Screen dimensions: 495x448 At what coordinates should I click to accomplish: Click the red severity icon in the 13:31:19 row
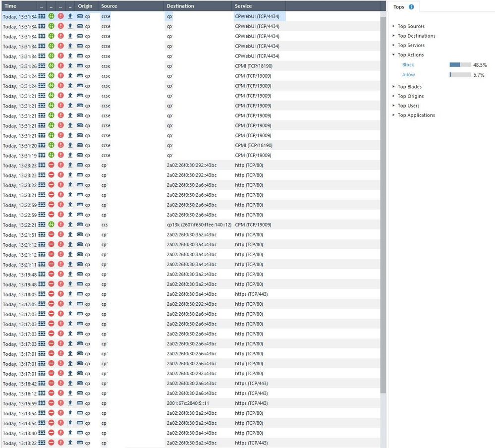[60, 155]
